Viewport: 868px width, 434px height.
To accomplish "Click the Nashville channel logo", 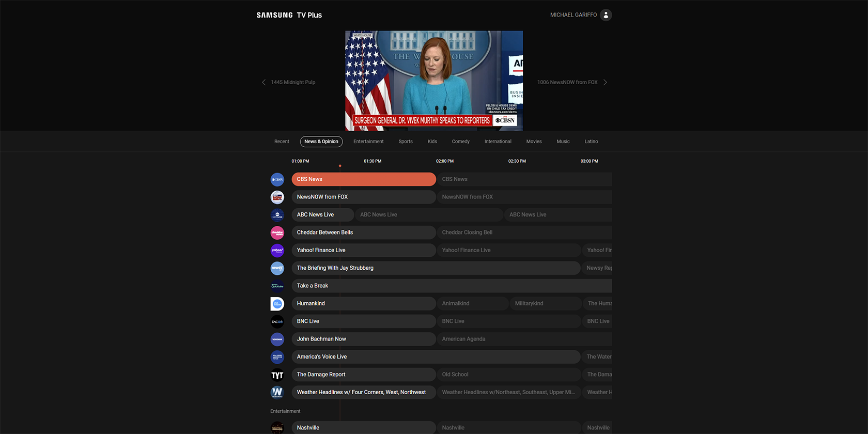I will pos(277,427).
